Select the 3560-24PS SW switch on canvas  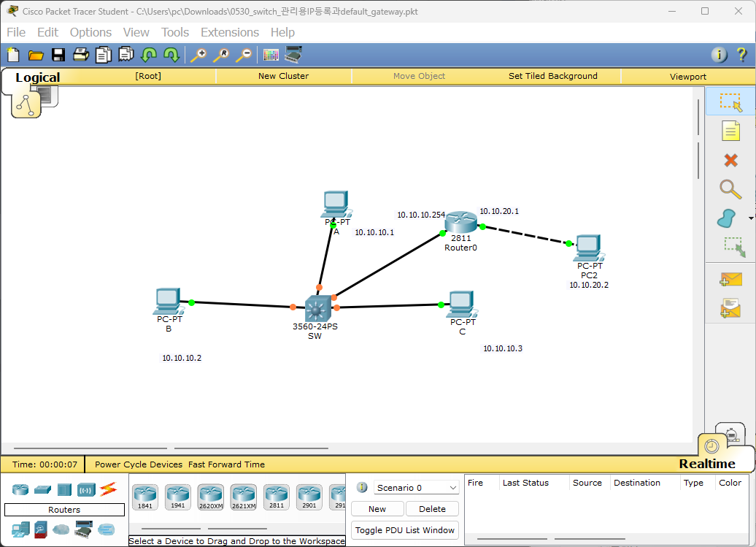click(317, 308)
